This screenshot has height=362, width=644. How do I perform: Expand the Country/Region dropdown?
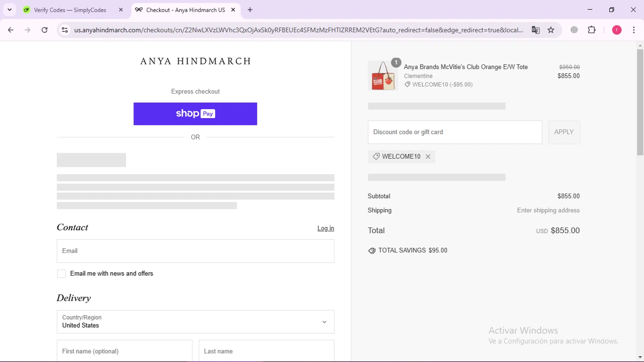coord(195,322)
